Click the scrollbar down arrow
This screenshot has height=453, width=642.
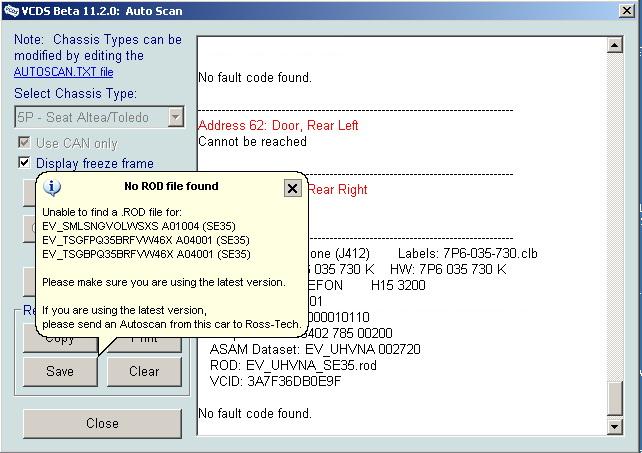614,427
